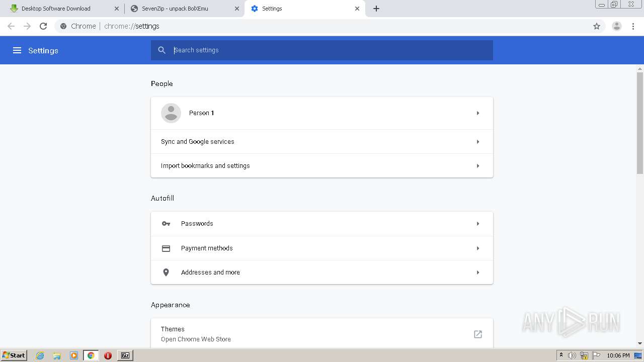Click Chrome site info icon in address bar
The image size is (644, 362).
coord(63,26)
